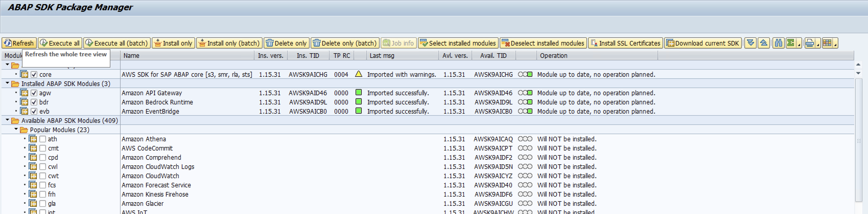The image size is (868, 214).
Task: Enable the cwl CloudWatch Logs checkbox
Action: point(42,167)
